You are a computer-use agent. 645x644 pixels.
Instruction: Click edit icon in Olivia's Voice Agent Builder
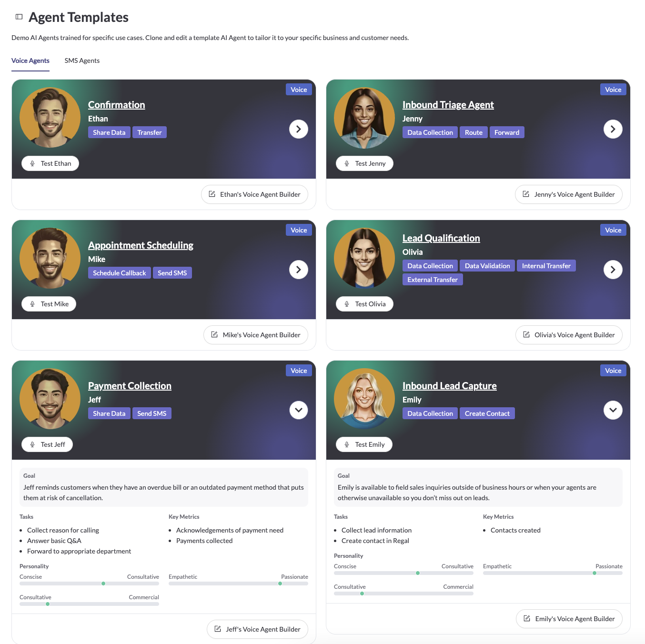[x=526, y=334]
